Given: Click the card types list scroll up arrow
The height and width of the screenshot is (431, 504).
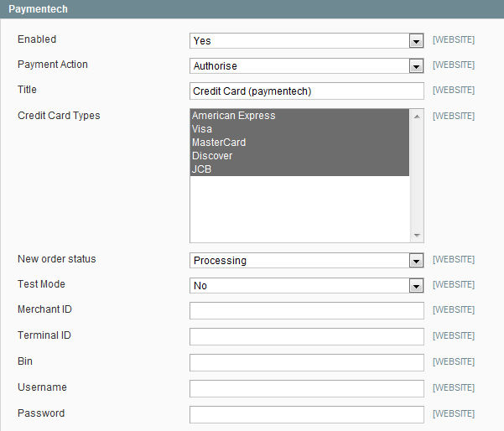Looking at the screenshot, I should pos(417,117).
